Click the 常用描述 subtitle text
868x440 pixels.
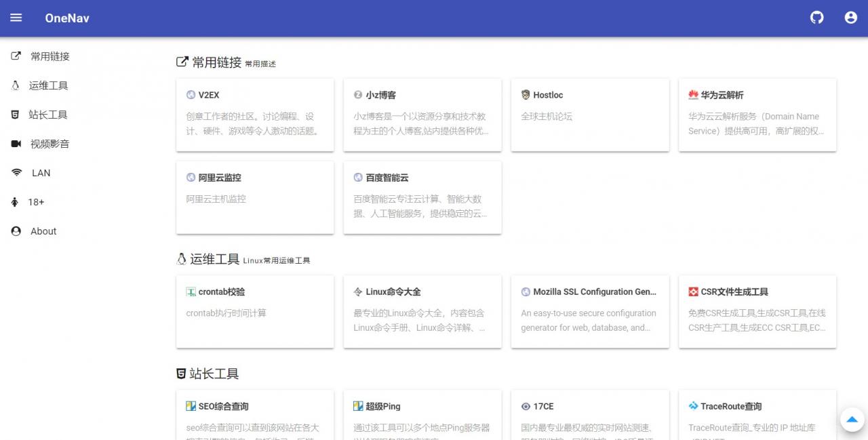tap(260, 64)
